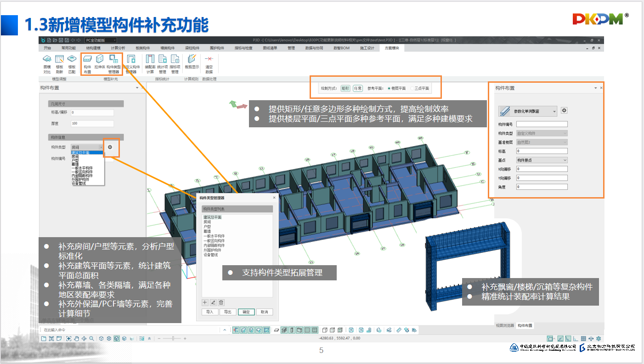This screenshot has height=364, width=644.
Task: Open 统计项管理 in the ribbon
Action: point(162,64)
